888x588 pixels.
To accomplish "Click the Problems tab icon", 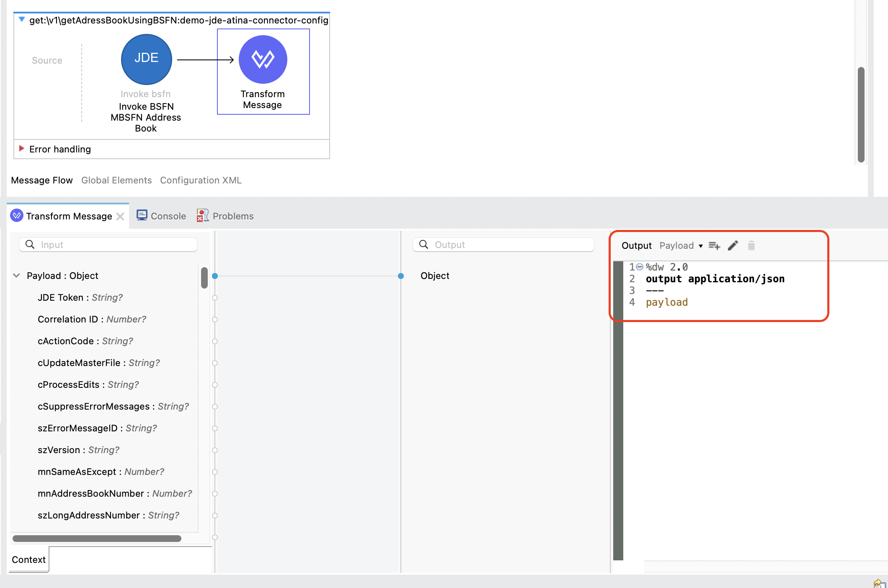I will pyautogui.click(x=203, y=216).
